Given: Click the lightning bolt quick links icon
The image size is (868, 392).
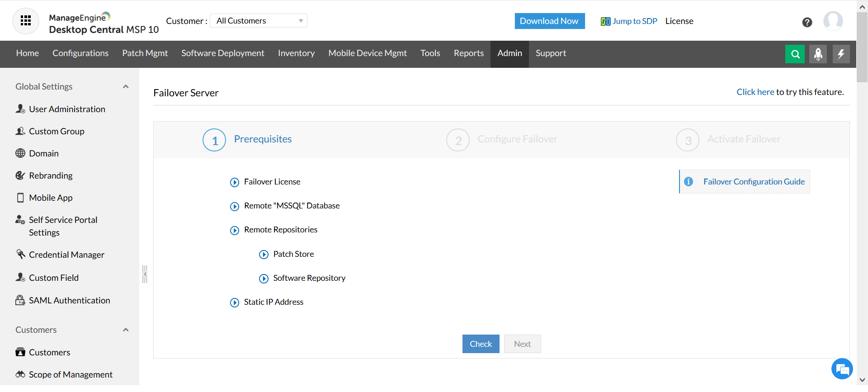Looking at the screenshot, I should (x=841, y=54).
